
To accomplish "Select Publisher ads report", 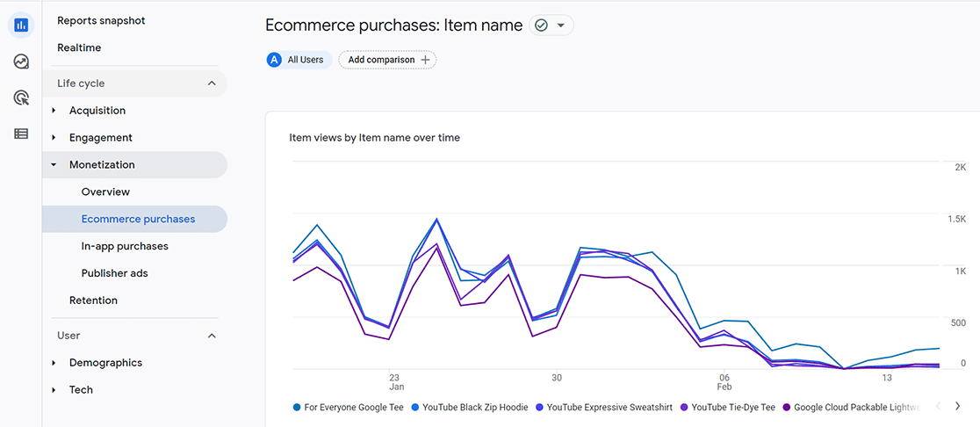I will click(x=114, y=273).
